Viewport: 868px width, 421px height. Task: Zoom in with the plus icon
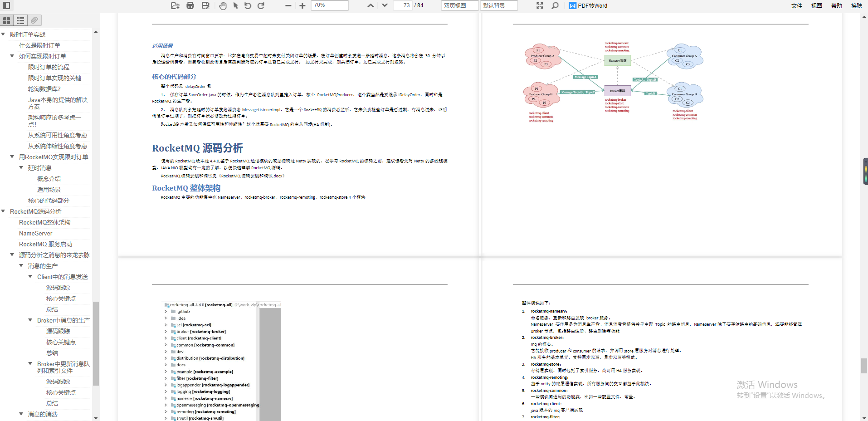(302, 5)
